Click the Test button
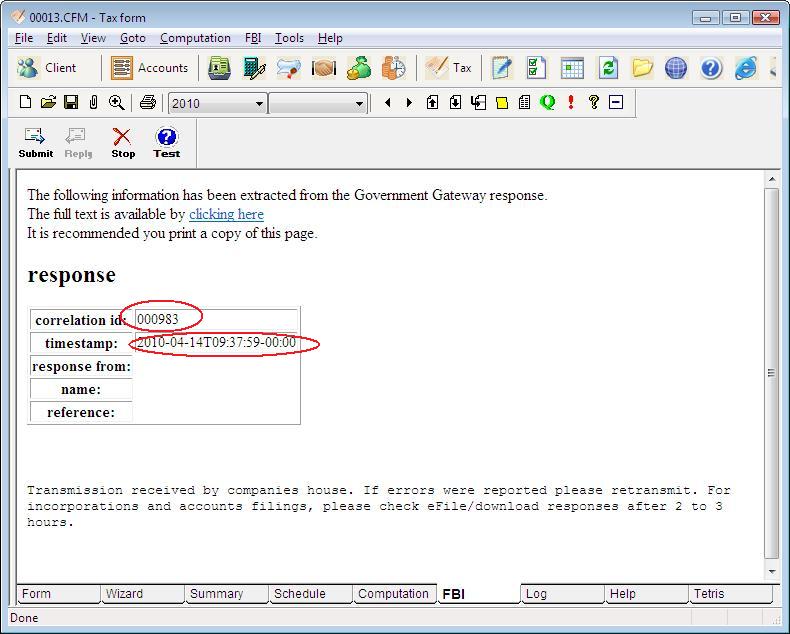Image resolution: width=790 pixels, height=634 pixels. [166, 143]
